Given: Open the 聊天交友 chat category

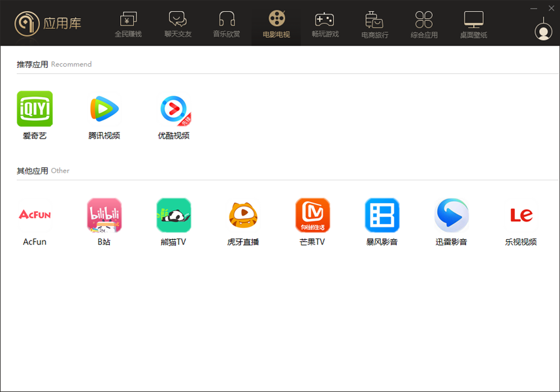Looking at the screenshot, I should (178, 24).
